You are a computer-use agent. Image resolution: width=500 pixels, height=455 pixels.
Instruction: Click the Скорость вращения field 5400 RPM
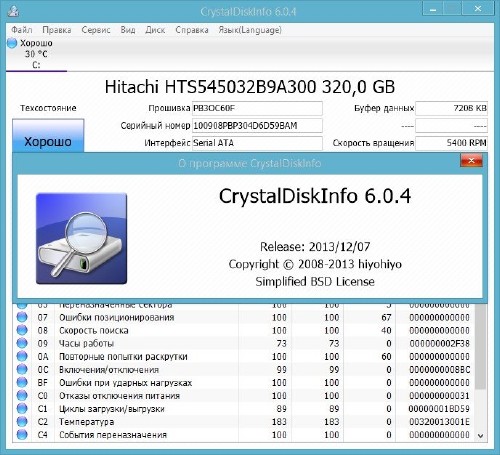pyautogui.click(x=451, y=143)
